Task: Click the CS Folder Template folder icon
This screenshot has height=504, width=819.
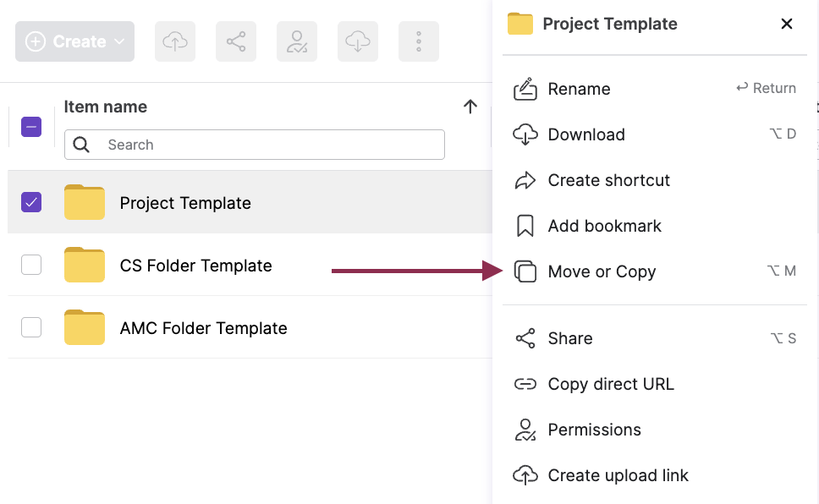Action: click(x=85, y=266)
